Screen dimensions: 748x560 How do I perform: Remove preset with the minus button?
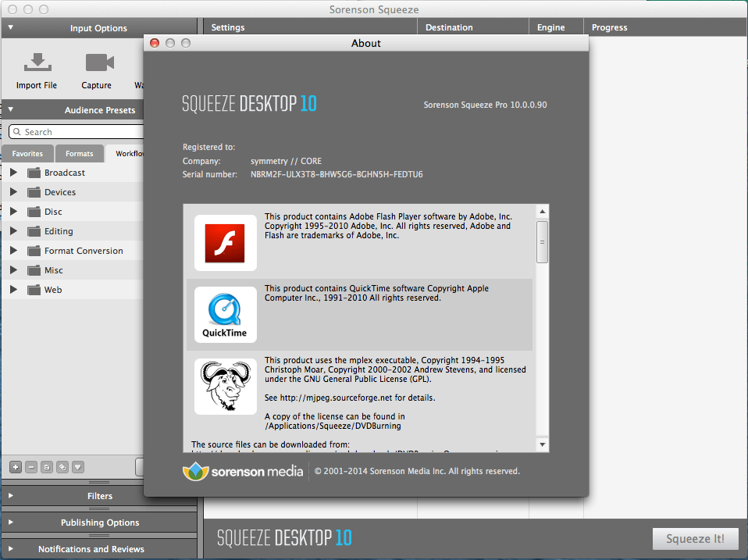point(31,467)
